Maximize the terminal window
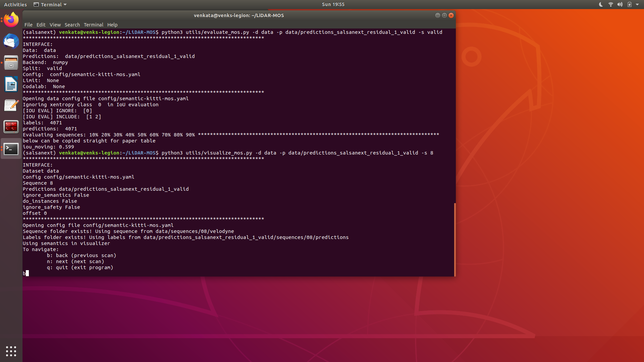Screen dimensions: 644x362 (x=444, y=15)
